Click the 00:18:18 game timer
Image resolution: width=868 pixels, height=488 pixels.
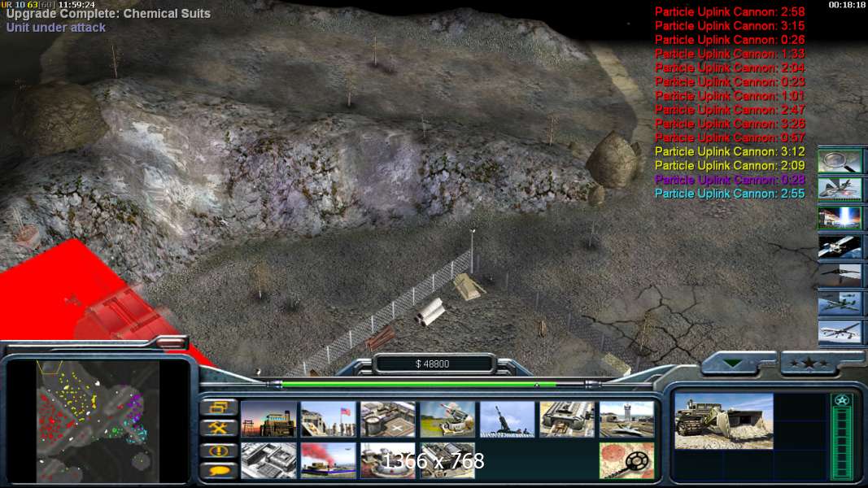[x=846, y=4]
